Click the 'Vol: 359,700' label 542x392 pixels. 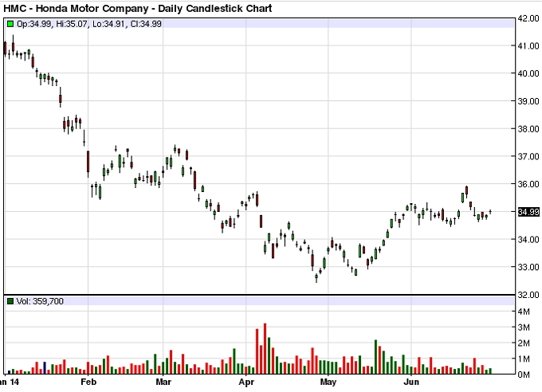(40, 301)
